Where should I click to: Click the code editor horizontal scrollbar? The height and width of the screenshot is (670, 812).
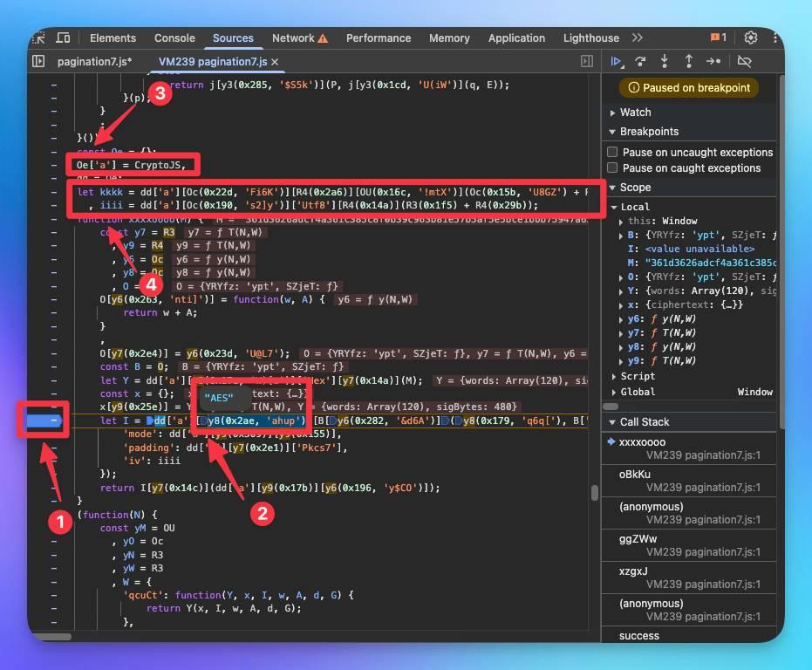(x=53, y=637)
